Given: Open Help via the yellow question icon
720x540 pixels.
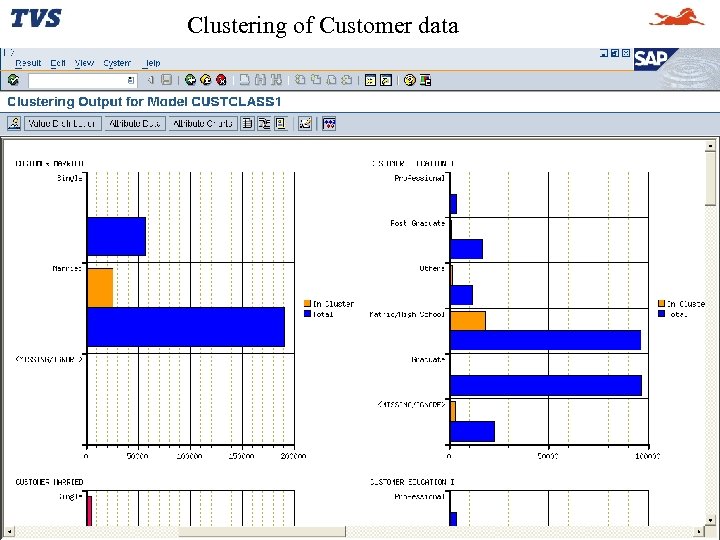Looking at the screenshot, I should click(x=410, y=80).
